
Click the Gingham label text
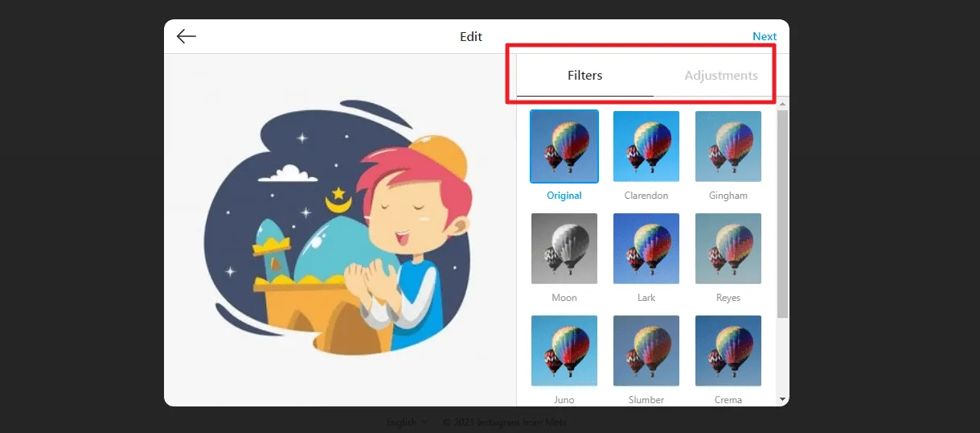click(x=728, y=196)
